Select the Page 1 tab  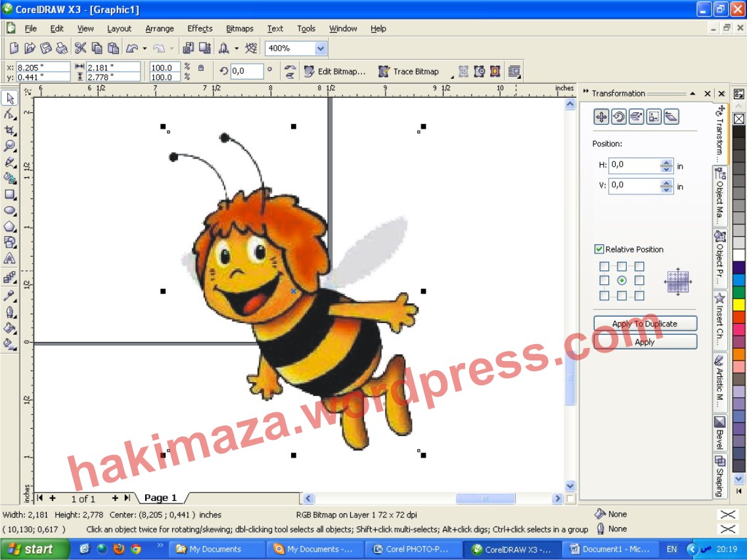pyautogui.click(x=160, y=498)
